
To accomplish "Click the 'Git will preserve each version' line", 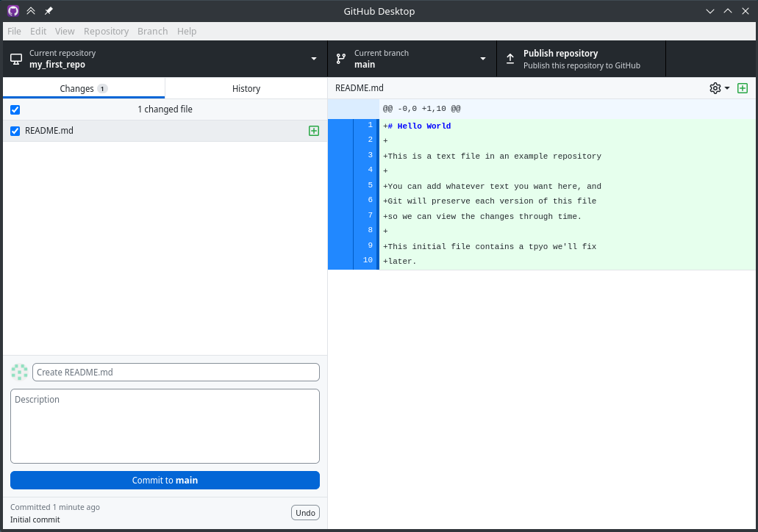I will pos(490,201).
